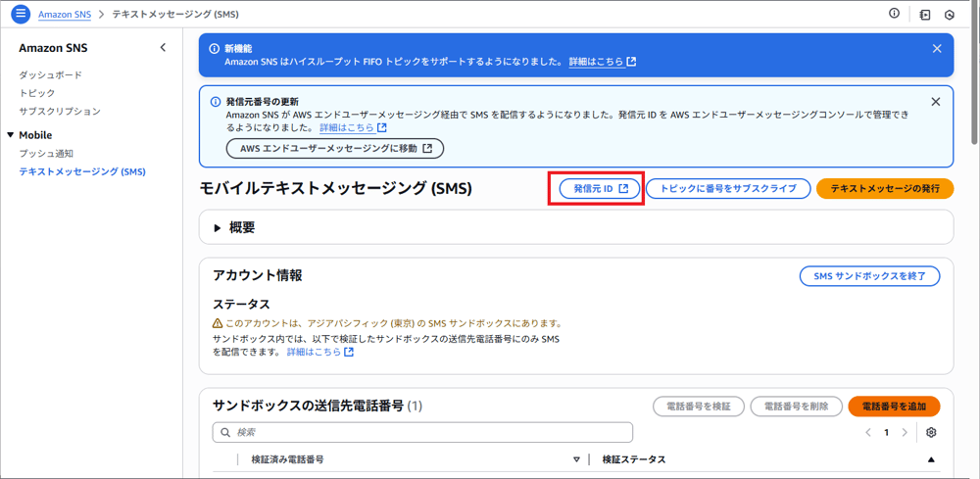This screenshot has height=479, width=980.
Task: Open プッシュ通知 in the sidebar
Action: point(46,153)
